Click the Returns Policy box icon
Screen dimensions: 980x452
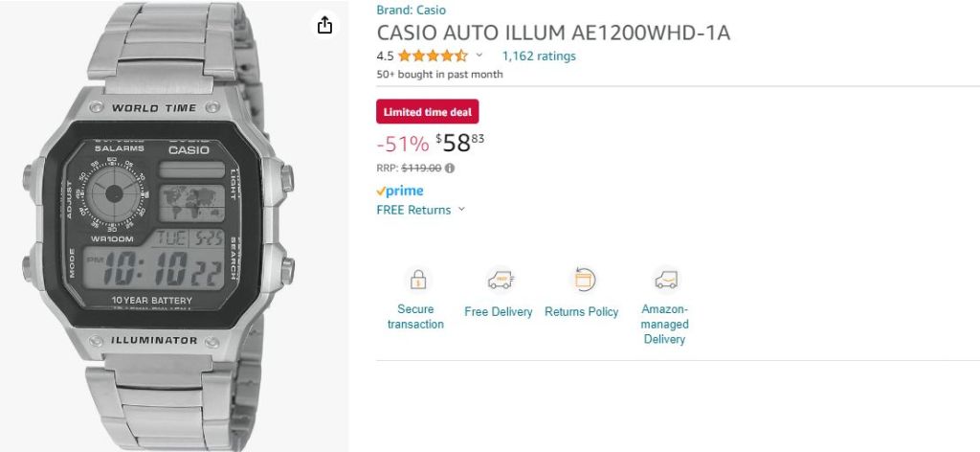tap(584, 280)
